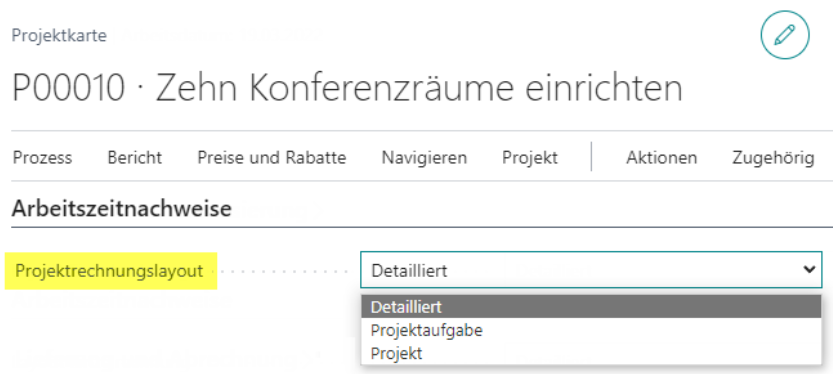
Task: Click the pencil edit icon
Action: 785,35
